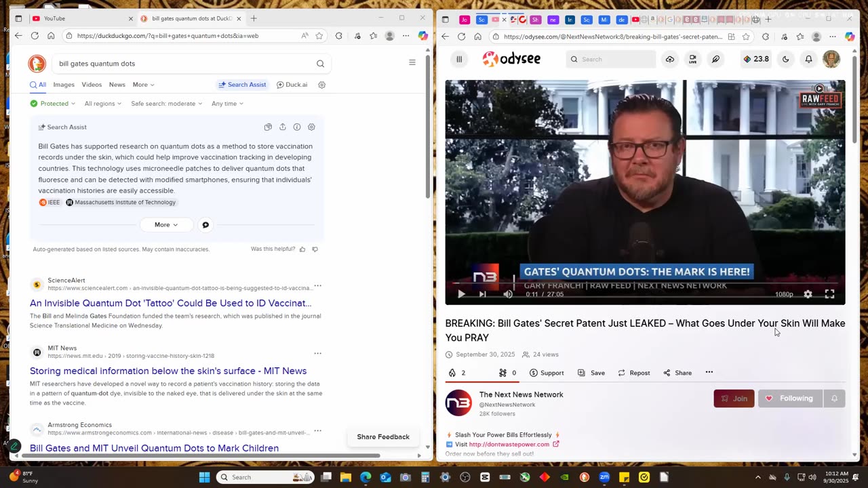
Task: Give thumbs down to Search Assist
Action: click(315, 249)
